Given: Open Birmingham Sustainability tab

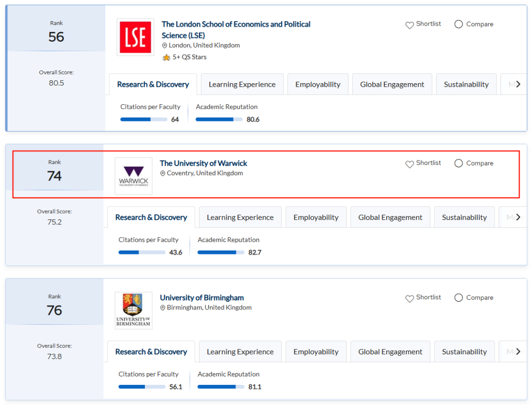Looking at the screenshot, I should coord(464,352).
